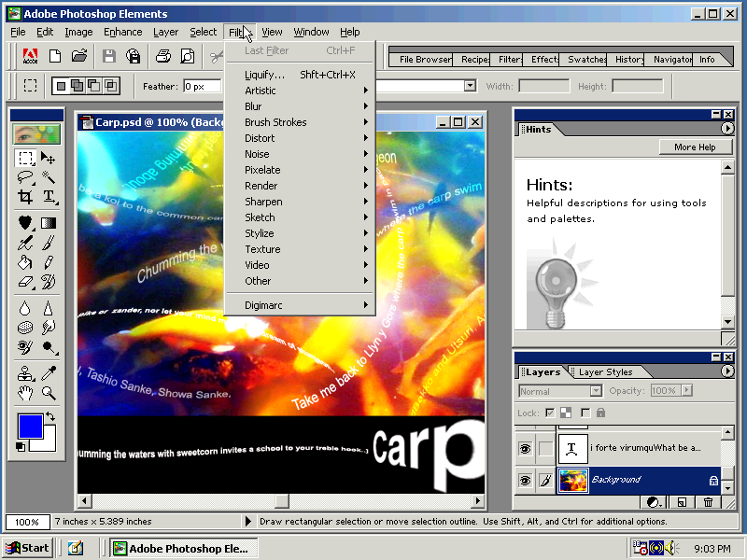The width and height of the screenshot is (747, 560).
Task: Expand the Artistic filter submenu
Action: pos(300,91)
